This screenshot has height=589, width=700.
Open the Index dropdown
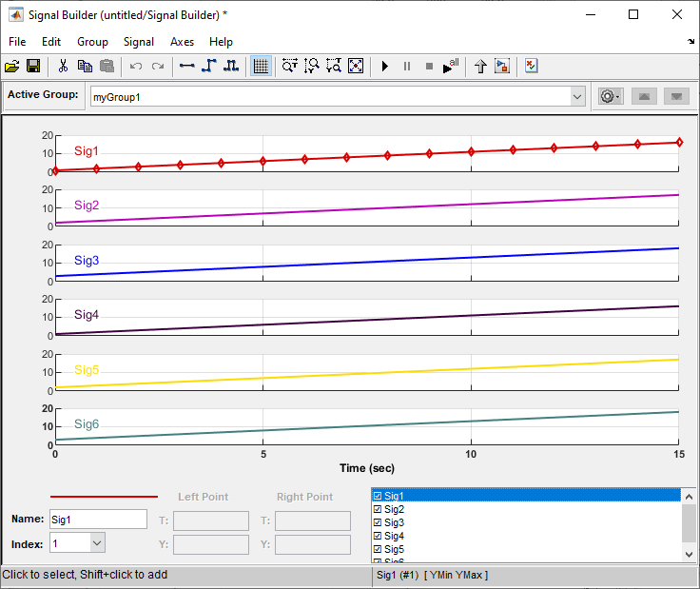click(x=96, y=543)
